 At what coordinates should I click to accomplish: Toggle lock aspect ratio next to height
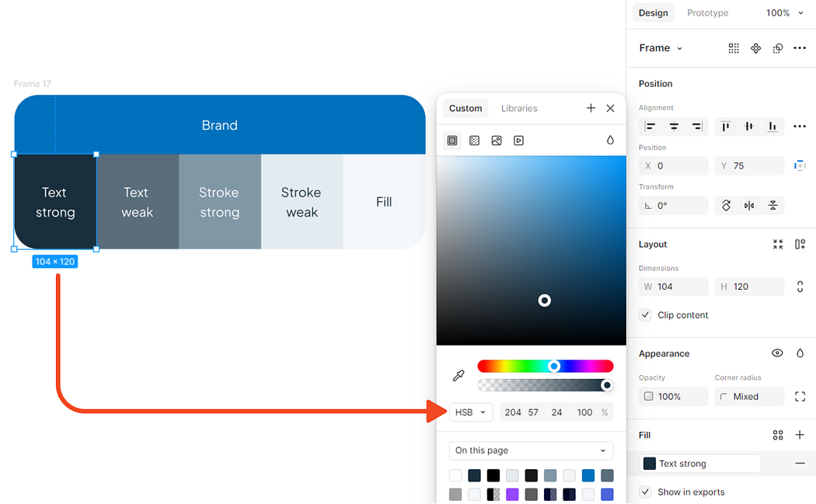point(800,287)
